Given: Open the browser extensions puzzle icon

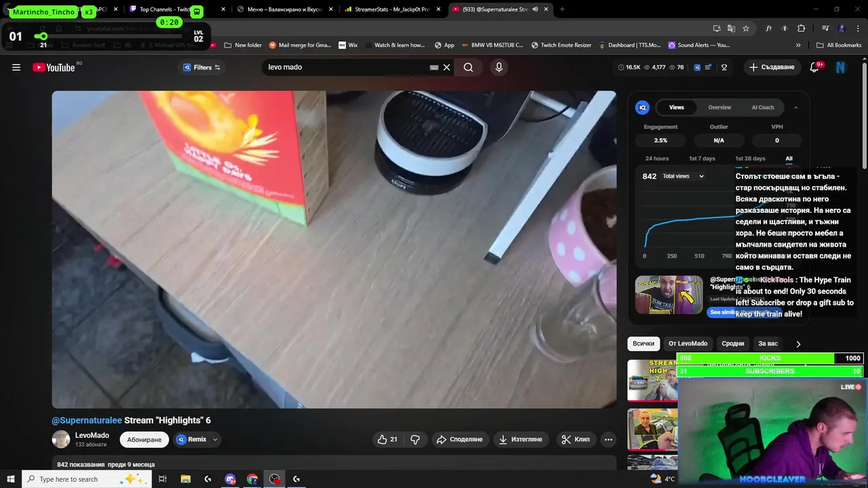Looking at the screenshot, I should coord(801,28).
